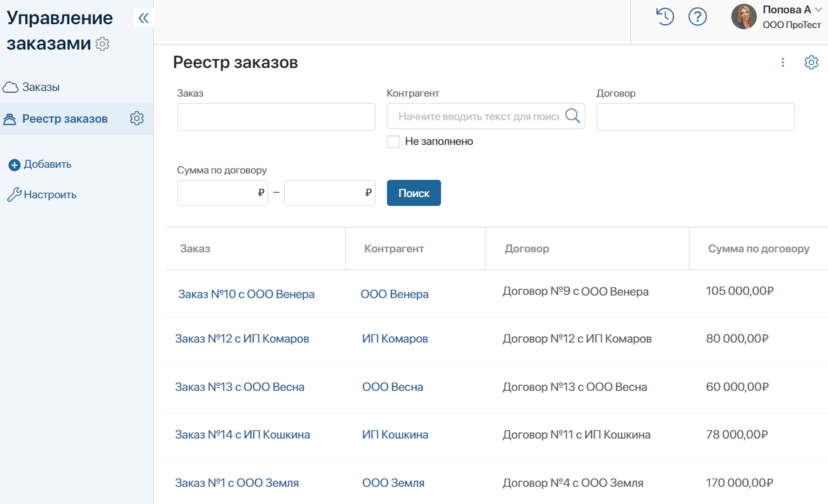Screen dimensions: 828x504
Task: Collapse the sidebar with the double chevron
Action: pyautogui.click(x=143, y=18)
